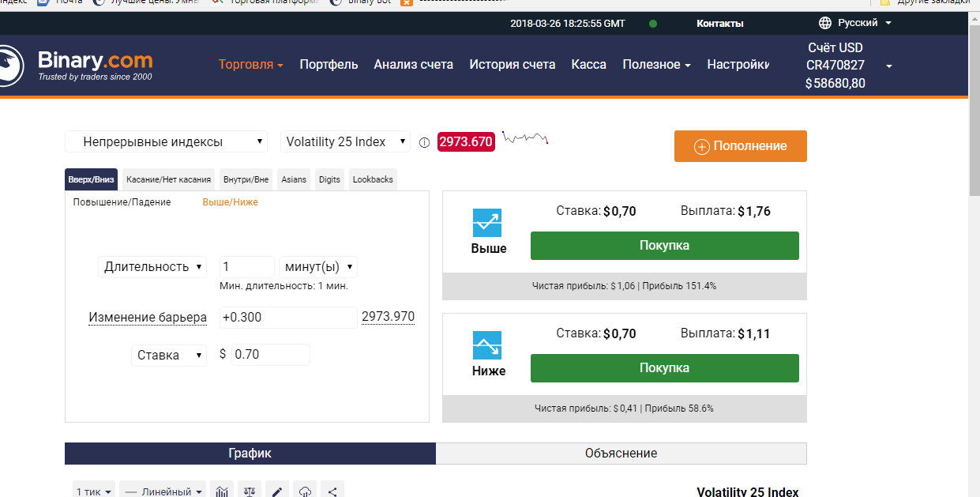This screenshot has height=497, width=980.
Task: Click the price sparkline mini chart
Action: (525, 139)
